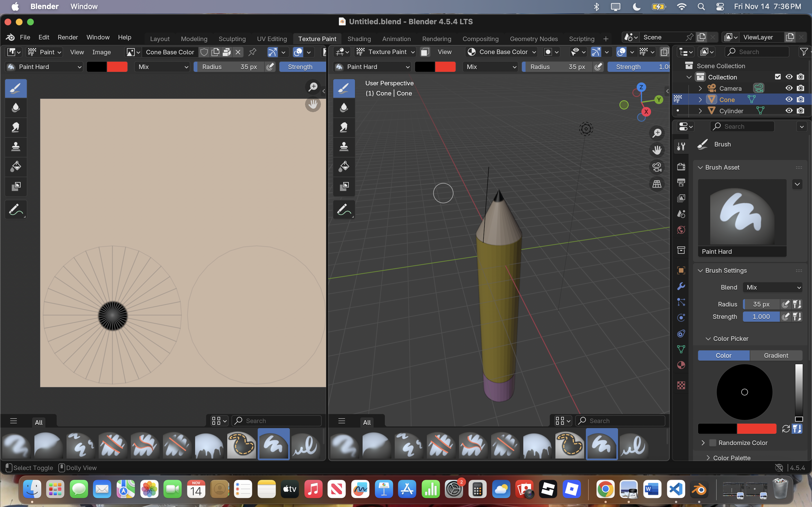Select the Clone stamp tool in 3D viewport
This screenshot has width=812, height=507.
(344, 146)
